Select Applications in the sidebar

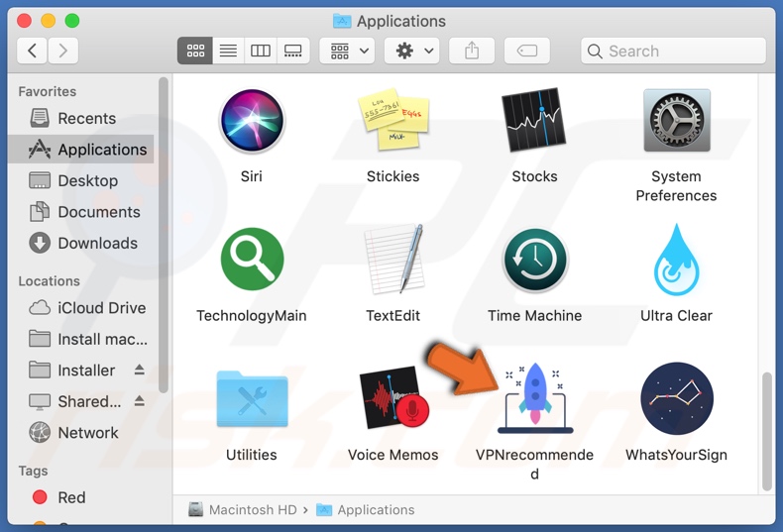click(x=81, y=150)
